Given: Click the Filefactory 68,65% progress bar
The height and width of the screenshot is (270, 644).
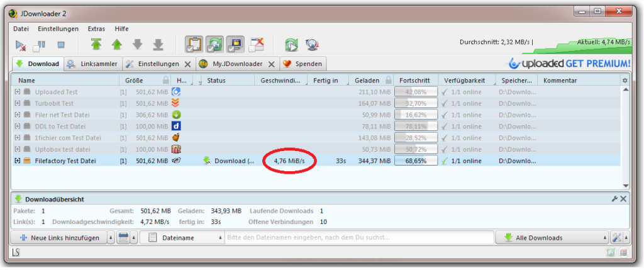Looking at the screenshot, I should point(416,160).
